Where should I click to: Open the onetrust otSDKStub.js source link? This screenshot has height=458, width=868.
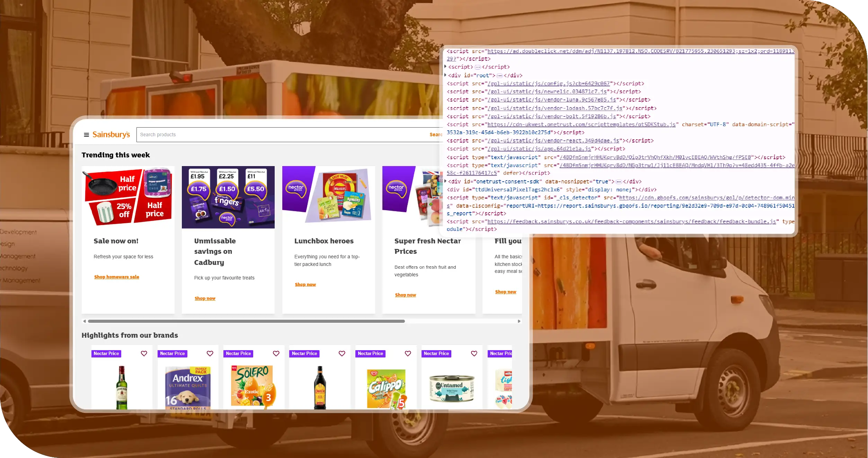pyautogui.click(x=582, y=124)
